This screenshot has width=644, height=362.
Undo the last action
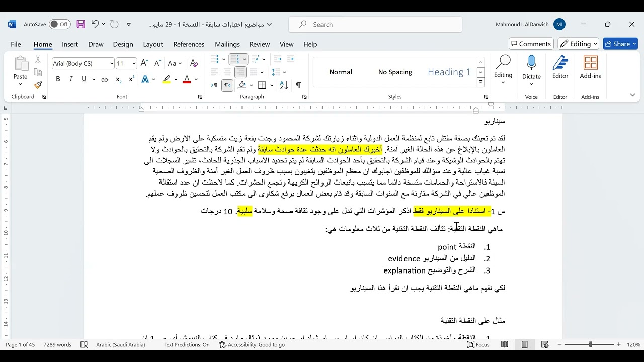pyautogui.click(x=95, y=24)
